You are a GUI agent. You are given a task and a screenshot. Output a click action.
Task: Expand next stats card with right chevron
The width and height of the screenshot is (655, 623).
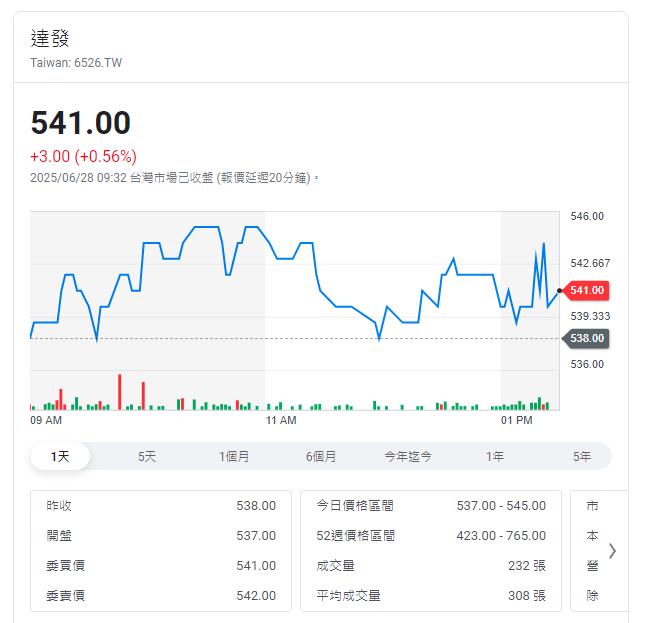tap(612, 551)
